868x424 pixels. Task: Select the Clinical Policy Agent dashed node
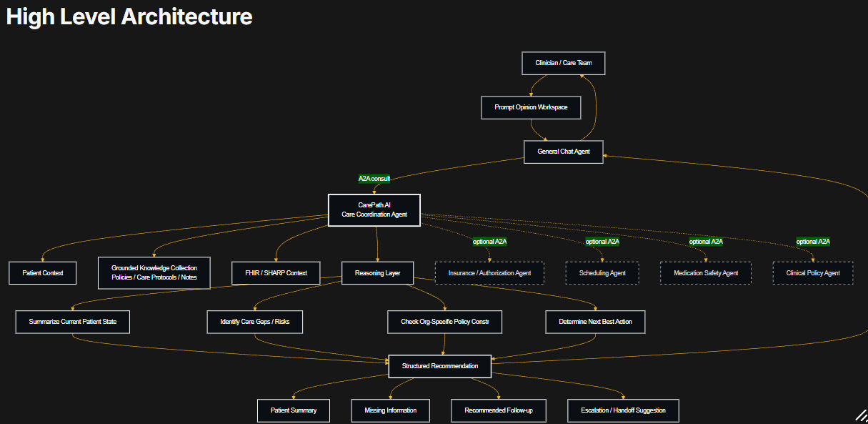point(812,272)
